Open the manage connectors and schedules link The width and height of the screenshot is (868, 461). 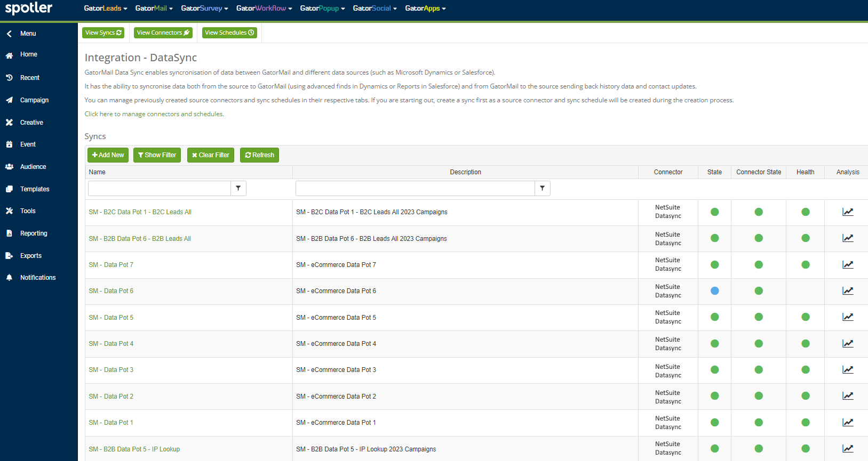[x=154, y=114]
